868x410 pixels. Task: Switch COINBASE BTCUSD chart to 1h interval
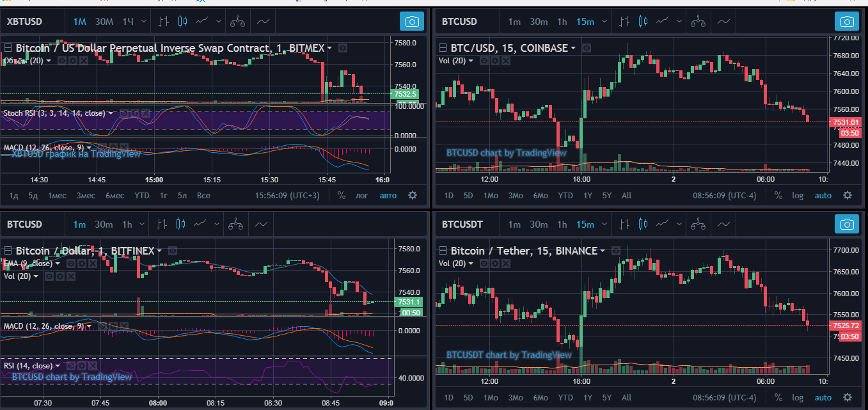pyautogui.click(x=562, y=21)
